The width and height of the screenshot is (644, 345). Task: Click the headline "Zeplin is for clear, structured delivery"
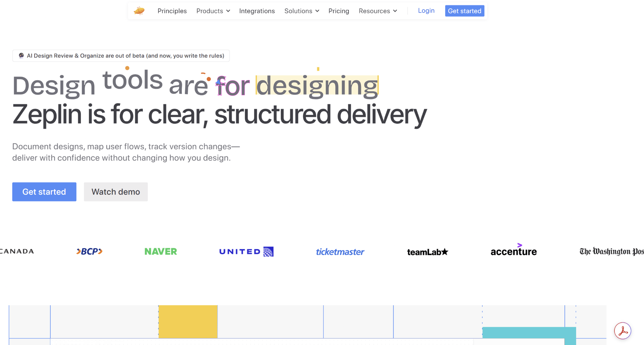220,115
